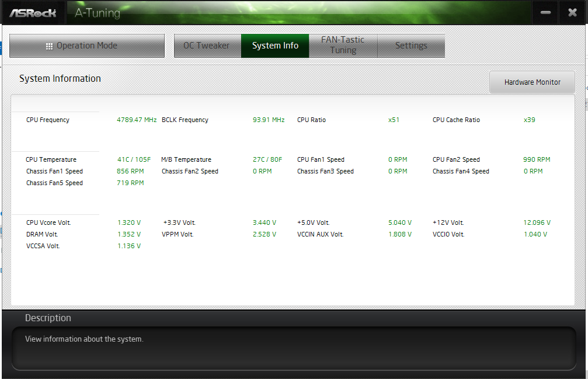
Task: Open the Operation Mode section
Action: pyautogui.click(x=87, y=46)
